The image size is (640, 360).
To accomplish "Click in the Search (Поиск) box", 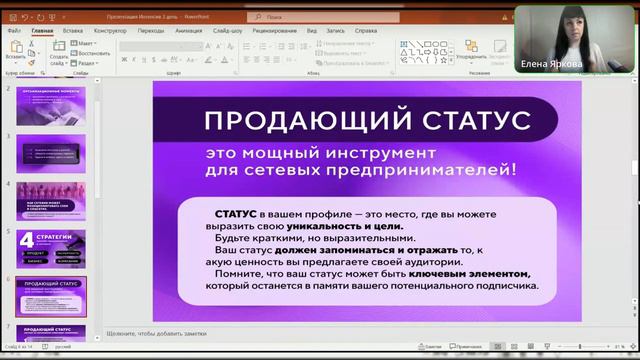I will pos(323,17).
